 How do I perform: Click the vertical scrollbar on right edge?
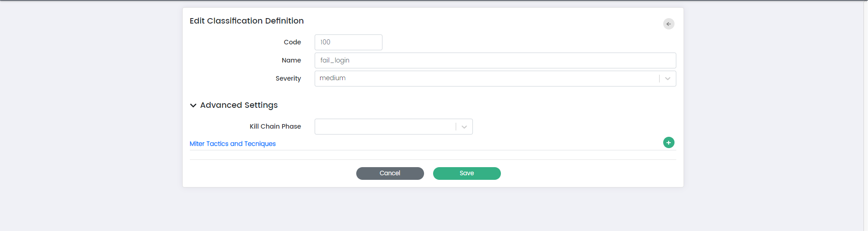[x=865, y=113]
